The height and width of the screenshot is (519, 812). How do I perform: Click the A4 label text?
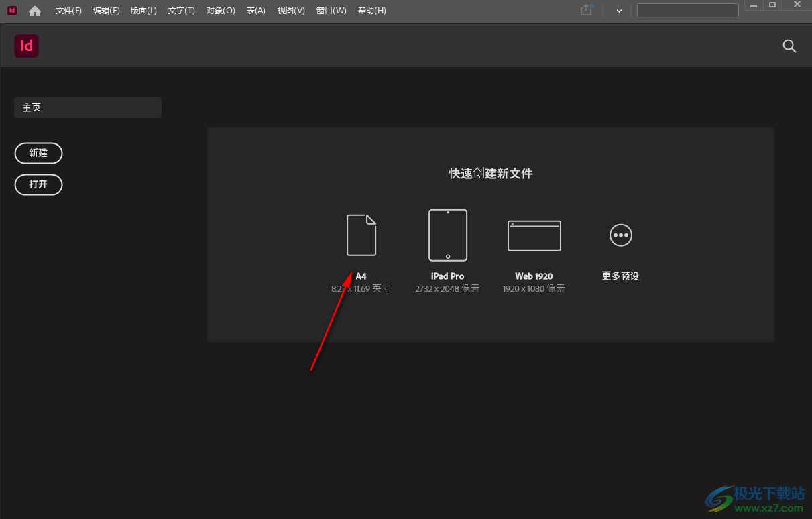pos(361,276)
